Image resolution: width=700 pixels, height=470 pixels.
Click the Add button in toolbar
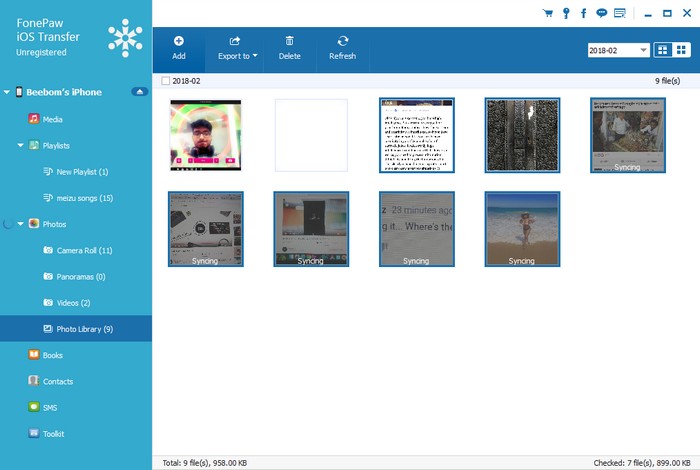pos(178,47)
